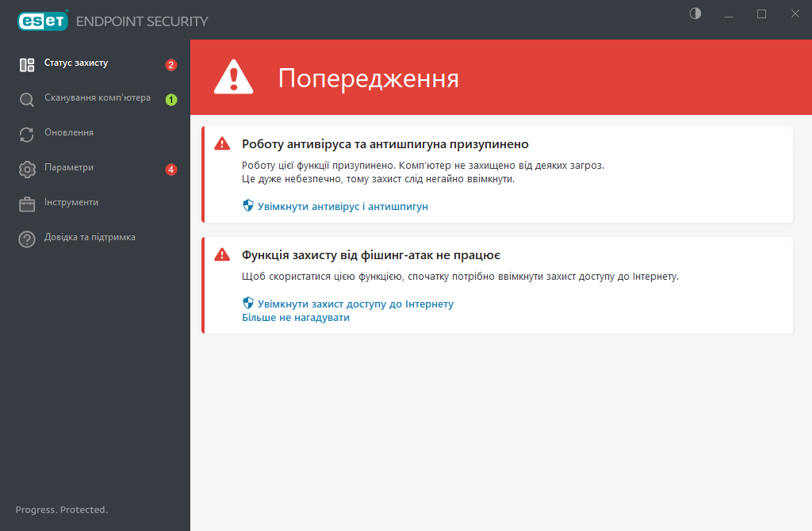Select the Статус захисту shield icon
Image resolution: width=812 pixels, height=531 pixels.
pos(25,64)
